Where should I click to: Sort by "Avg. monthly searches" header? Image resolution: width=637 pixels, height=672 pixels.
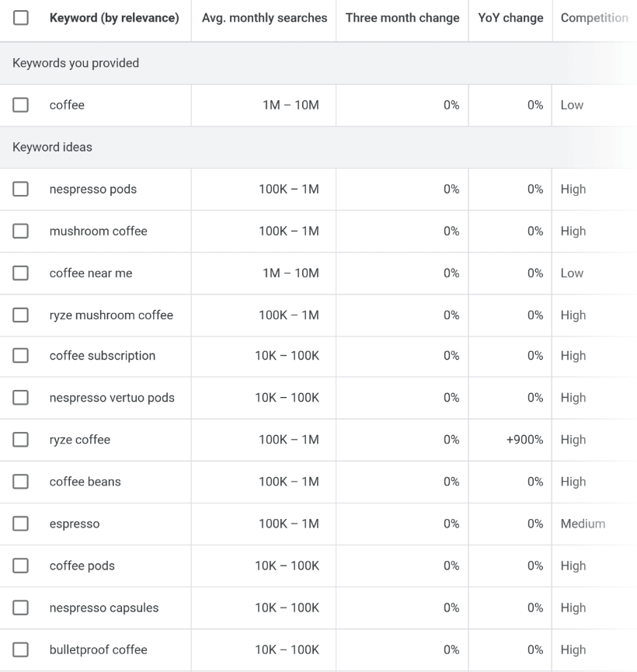(263, 17)
